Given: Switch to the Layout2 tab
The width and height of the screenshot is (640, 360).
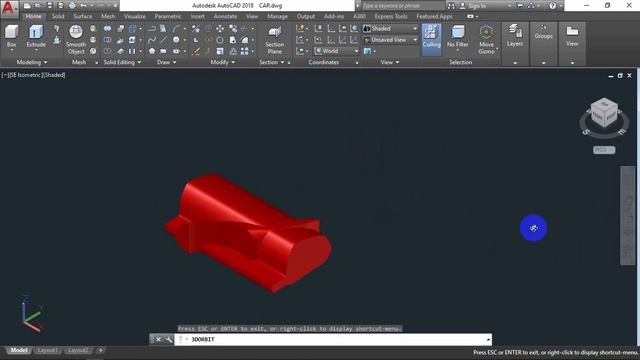Looking at the screenshot, I should point(78,351).
